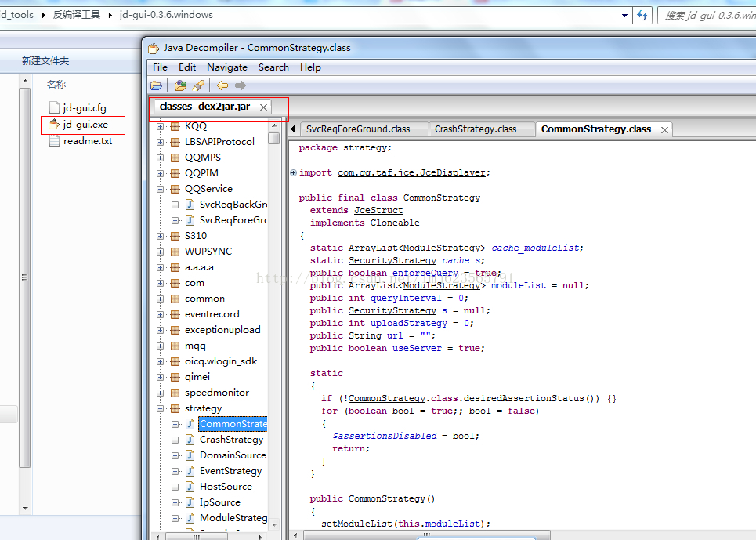Image resolution: width=756 pixels, height=540 pixels.
Task: Click the SvcReqBackGr class icon
Action: [190, 205]
